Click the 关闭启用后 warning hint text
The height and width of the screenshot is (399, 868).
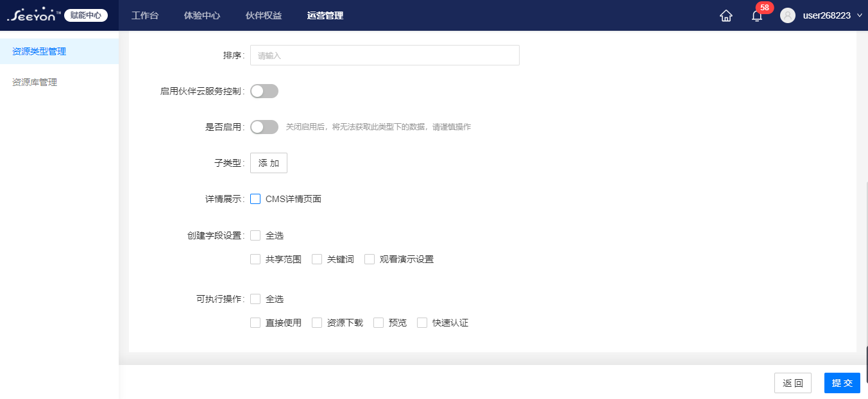click(x=379, y=127)
